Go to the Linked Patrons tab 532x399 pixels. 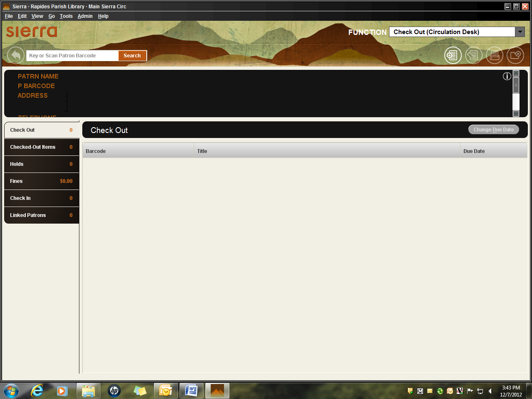(x=41, y=215)
